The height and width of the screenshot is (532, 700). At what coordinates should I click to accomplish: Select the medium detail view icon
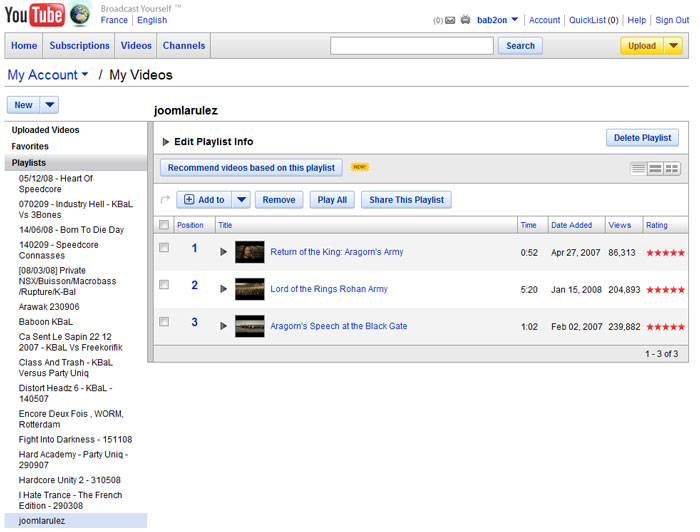(x=655, y=168)
